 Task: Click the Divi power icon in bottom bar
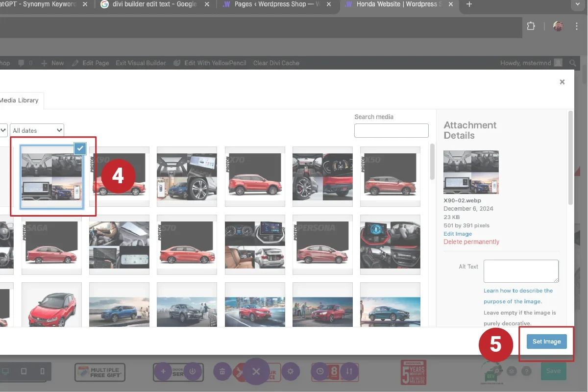pos(193,371)
